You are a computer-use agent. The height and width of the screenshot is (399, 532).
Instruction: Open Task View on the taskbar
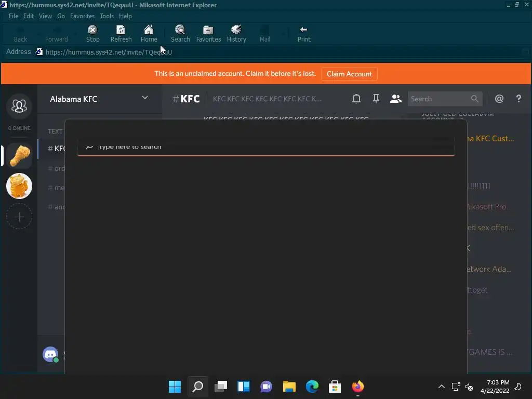pos(220,387)
